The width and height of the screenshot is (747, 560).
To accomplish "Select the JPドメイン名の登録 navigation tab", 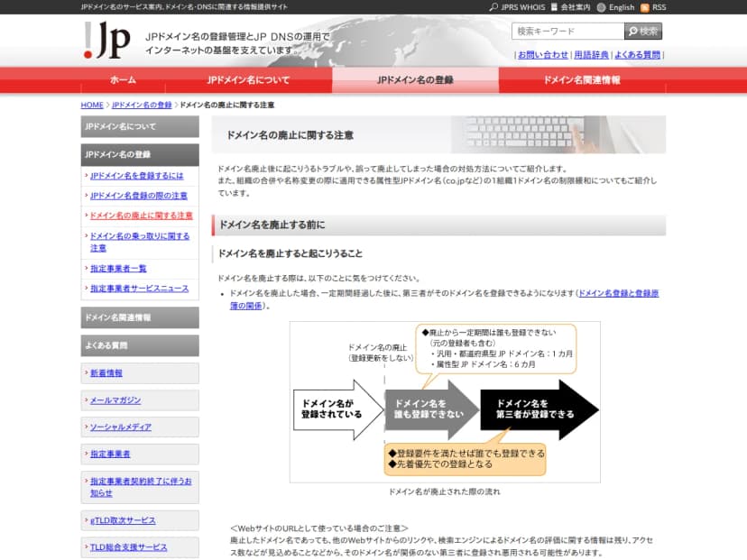I will (x=415, y=80).
